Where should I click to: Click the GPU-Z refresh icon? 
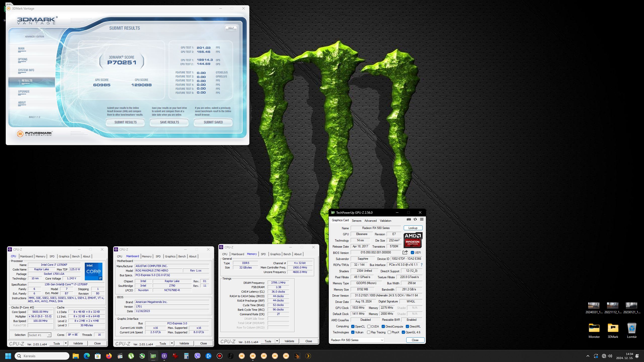pos(415,219)
